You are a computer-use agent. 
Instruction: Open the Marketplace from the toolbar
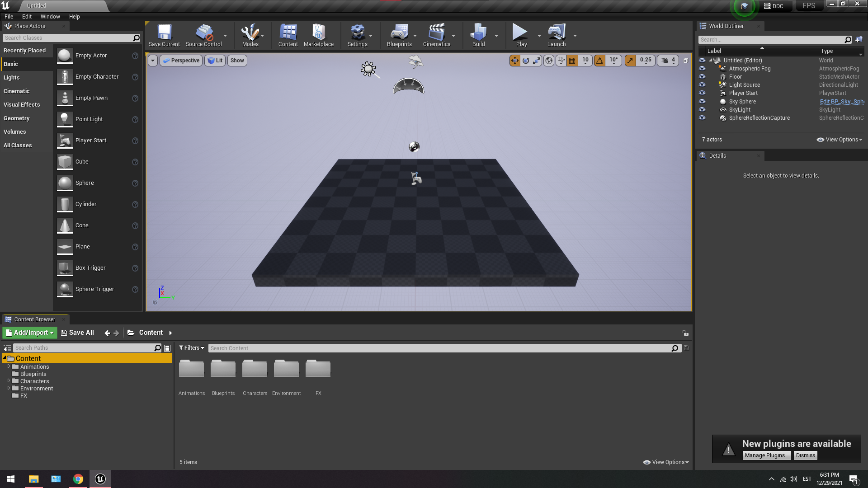[x=318, y=33]
